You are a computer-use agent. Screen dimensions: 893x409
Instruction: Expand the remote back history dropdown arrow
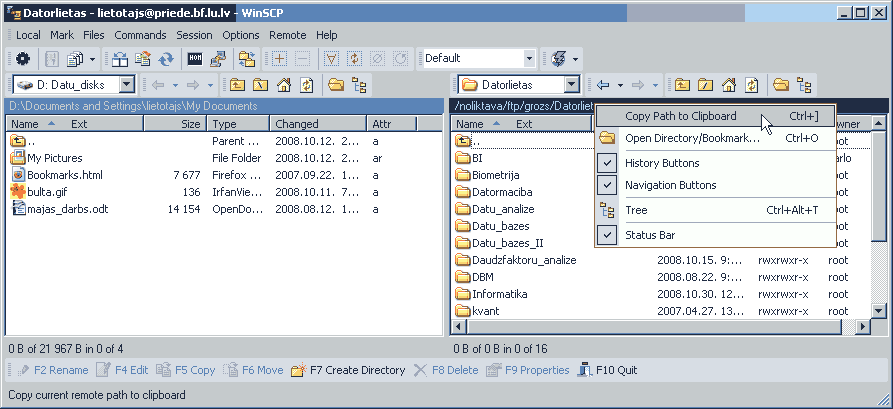[620, 85]
